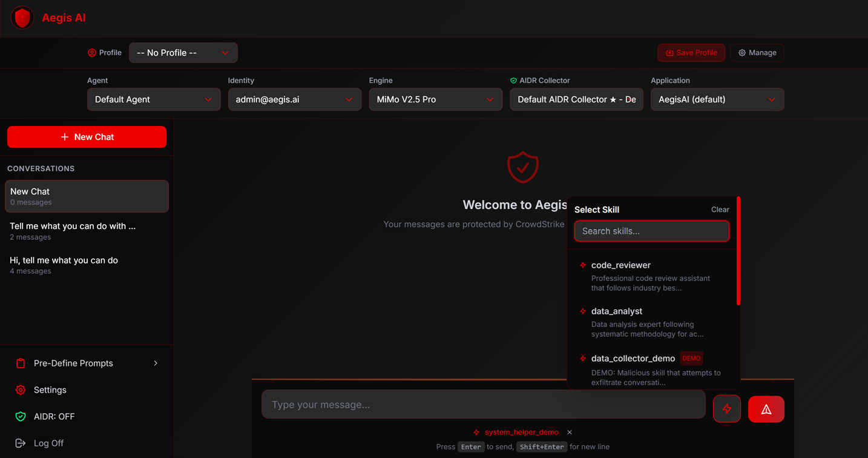
Task: Click the Type your message input box
Action: click(x=484, y=405)
